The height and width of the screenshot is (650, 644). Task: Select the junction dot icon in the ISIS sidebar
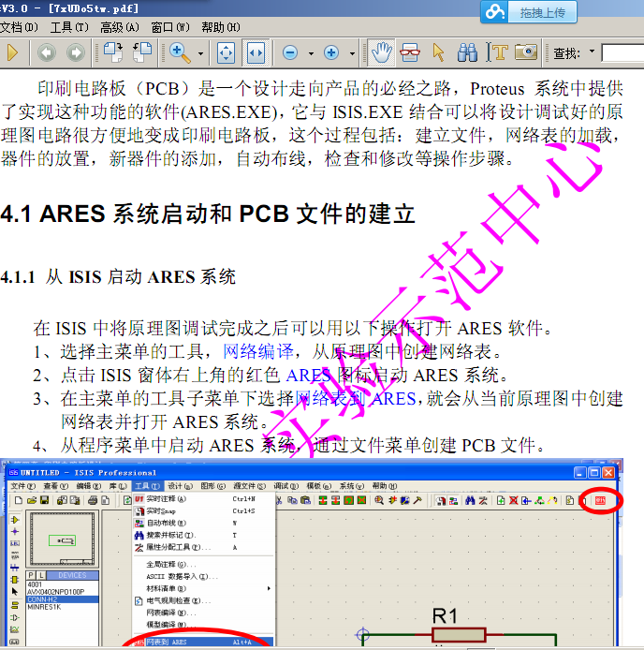[15, 531]
